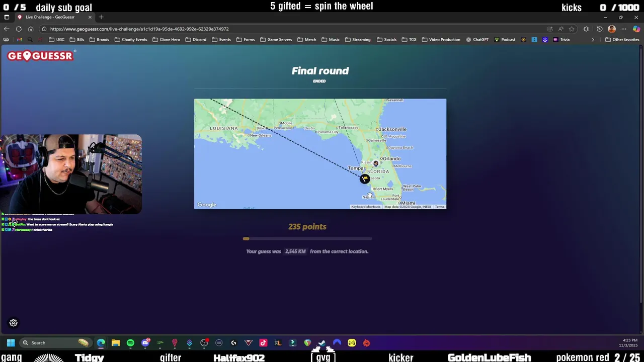Open Steam from the taskbar
This screenshot has width=644, height=362.
[x=322, y=343]
